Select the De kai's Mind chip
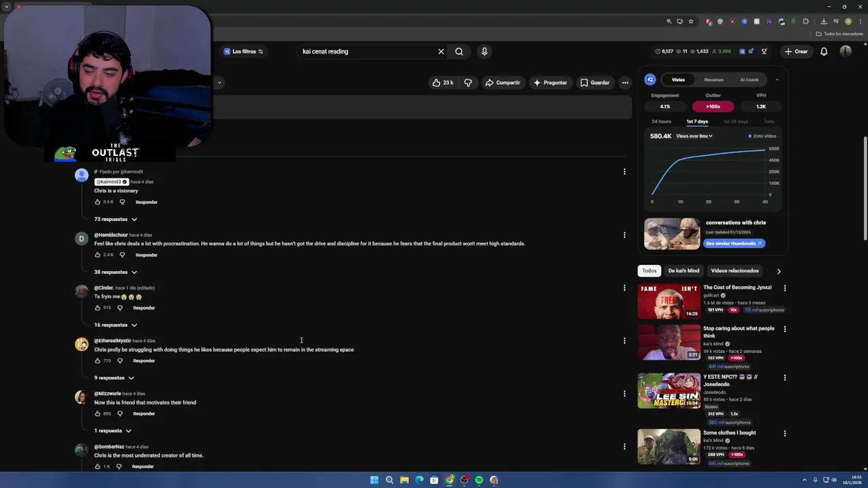 coord(684,271)
